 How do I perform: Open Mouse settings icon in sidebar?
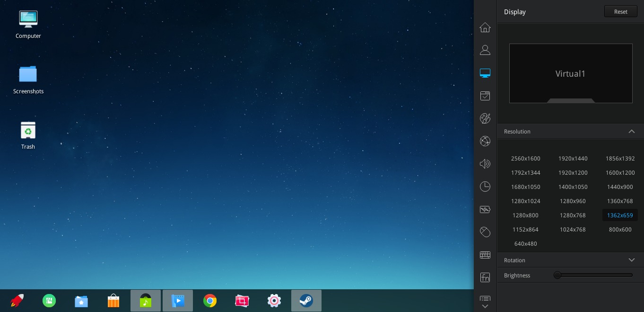(x=485, y=232)
